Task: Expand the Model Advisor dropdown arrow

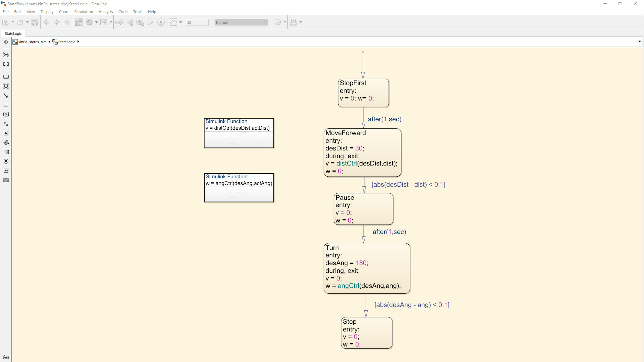Action: tap(285, 22)
